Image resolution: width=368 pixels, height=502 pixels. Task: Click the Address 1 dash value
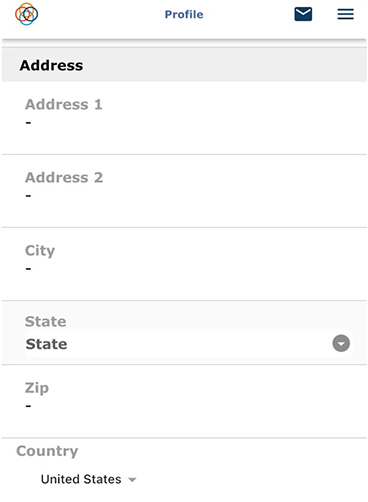(28, 123)
